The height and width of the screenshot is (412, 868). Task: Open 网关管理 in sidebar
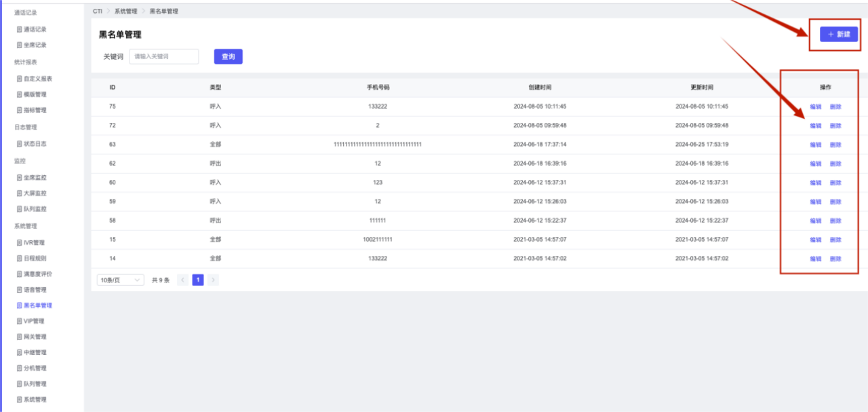(31, 337)
